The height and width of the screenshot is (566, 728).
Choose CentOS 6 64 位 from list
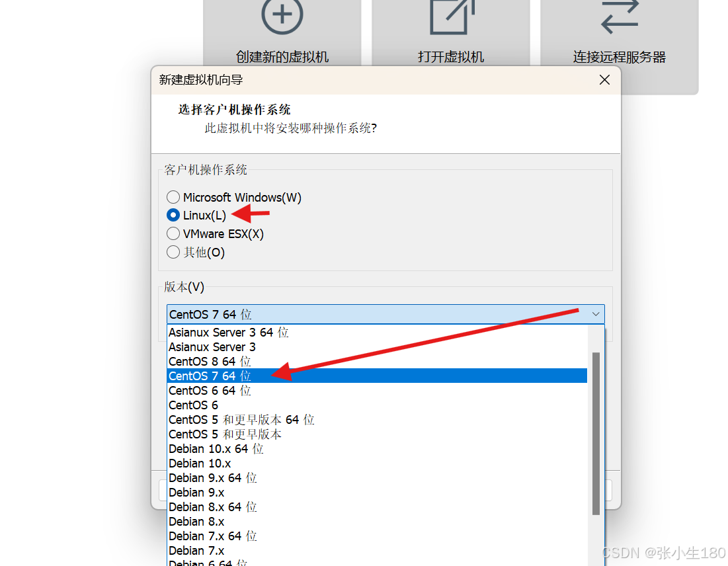coord(377,391)
